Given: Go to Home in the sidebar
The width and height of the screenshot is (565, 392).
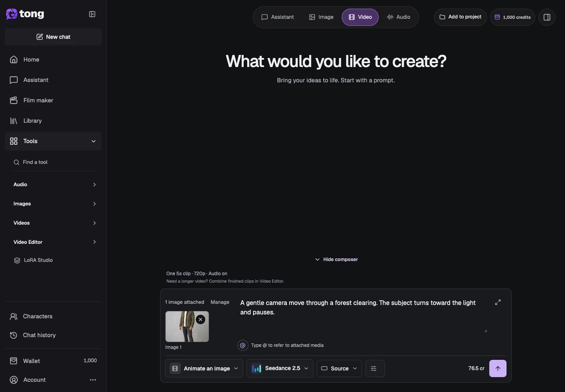Looking at the screenshot, I should (53, 60).
